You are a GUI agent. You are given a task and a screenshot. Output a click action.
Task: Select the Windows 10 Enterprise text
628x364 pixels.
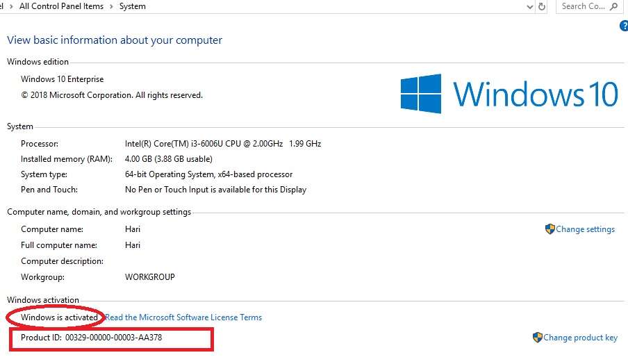(x=62, y=79)
